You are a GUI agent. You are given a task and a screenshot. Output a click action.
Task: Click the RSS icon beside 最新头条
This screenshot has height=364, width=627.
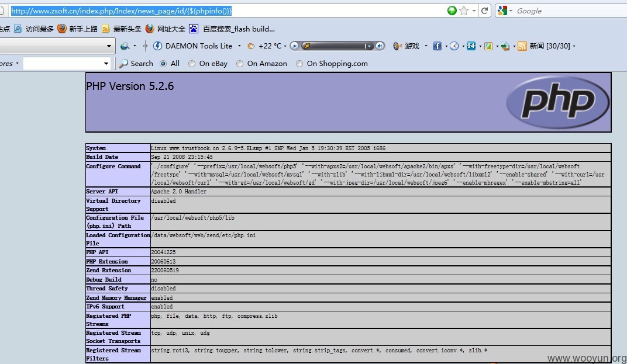105,29
